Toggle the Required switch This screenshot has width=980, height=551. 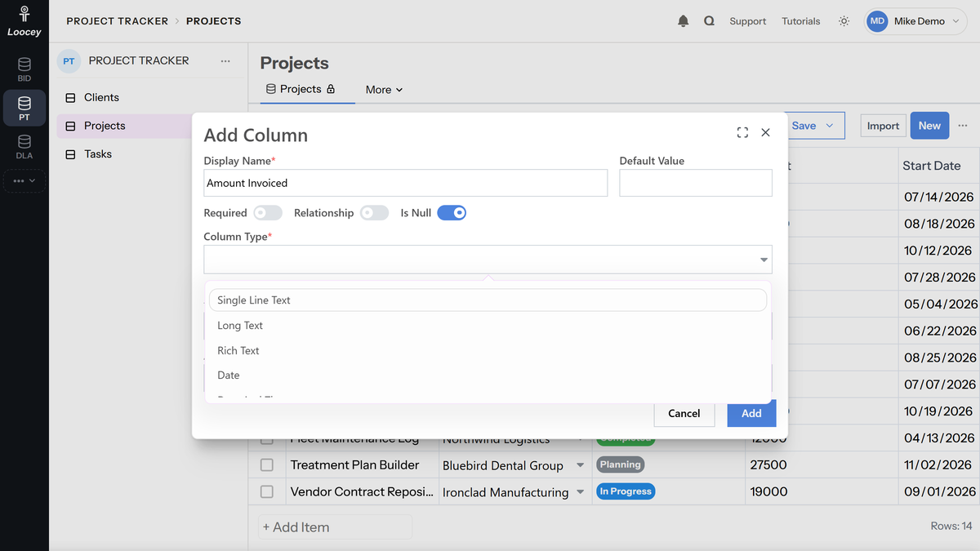267,213
